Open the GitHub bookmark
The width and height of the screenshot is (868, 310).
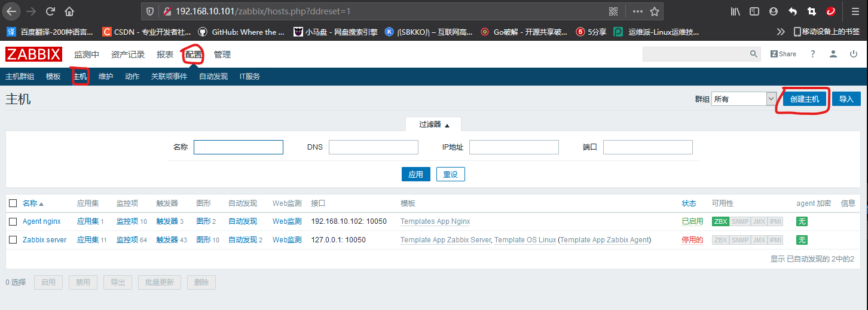point(241,32)
